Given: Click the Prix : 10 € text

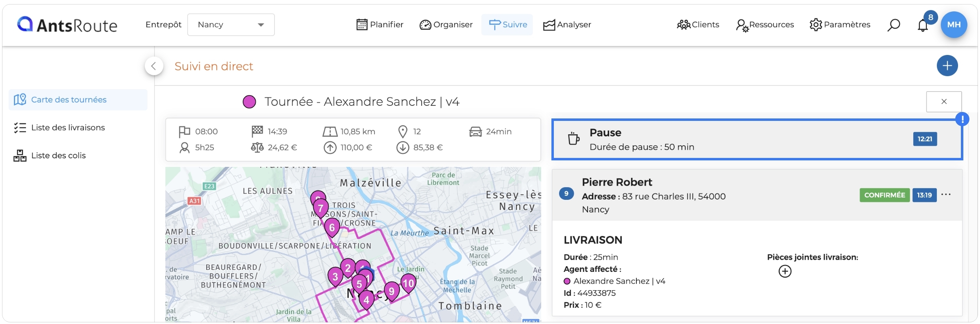Looking at the screenshot, I should click(x=582, y=305).
